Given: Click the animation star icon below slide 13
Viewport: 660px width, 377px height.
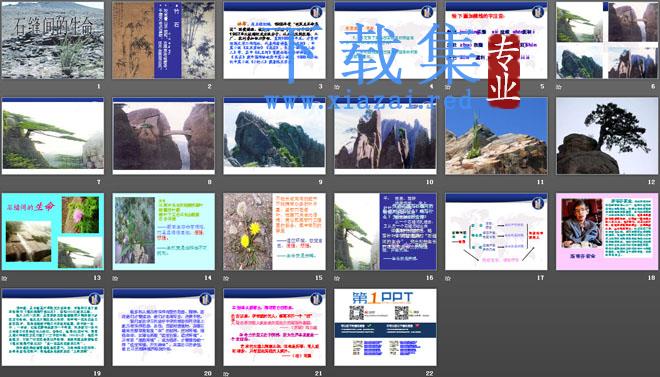Looking at the screenshot, I should pos(4,278).
